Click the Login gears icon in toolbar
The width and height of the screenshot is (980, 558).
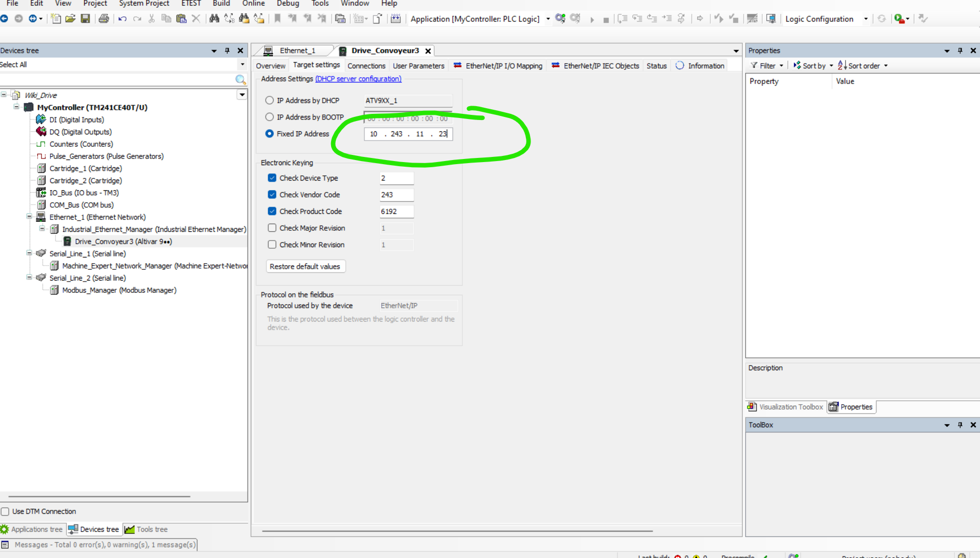tap(560, 19)
